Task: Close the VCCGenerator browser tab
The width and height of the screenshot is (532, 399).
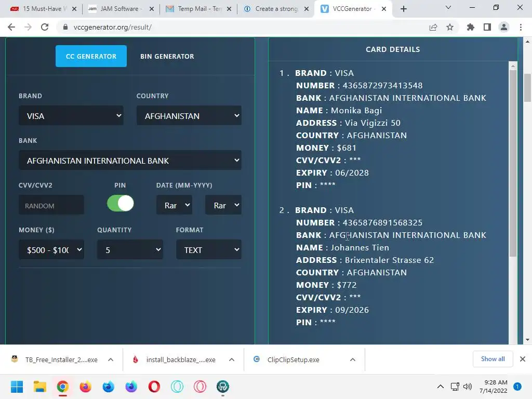Action: [384, 9]
